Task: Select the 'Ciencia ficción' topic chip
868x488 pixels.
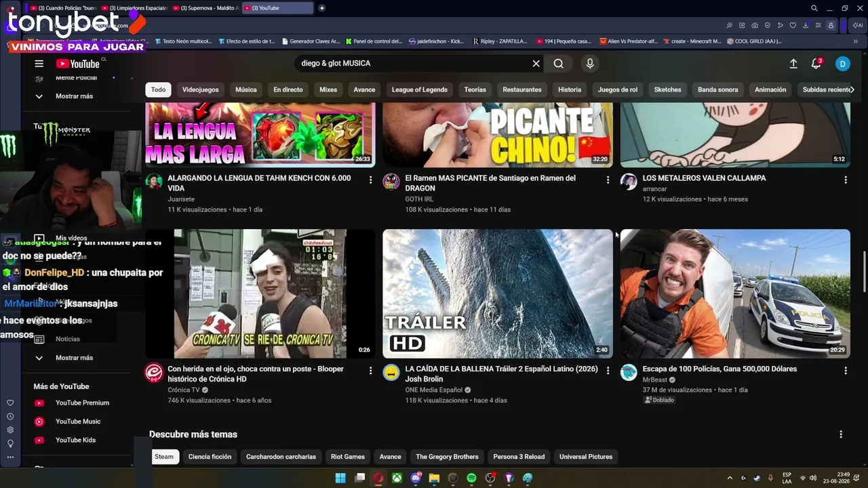Action: tap(210, 457)
